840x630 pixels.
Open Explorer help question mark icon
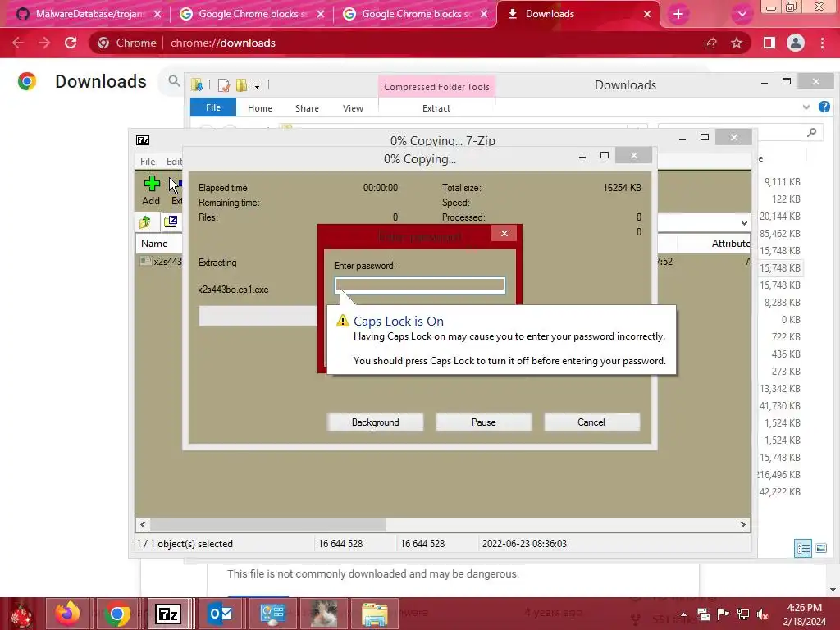pos(824,107)
